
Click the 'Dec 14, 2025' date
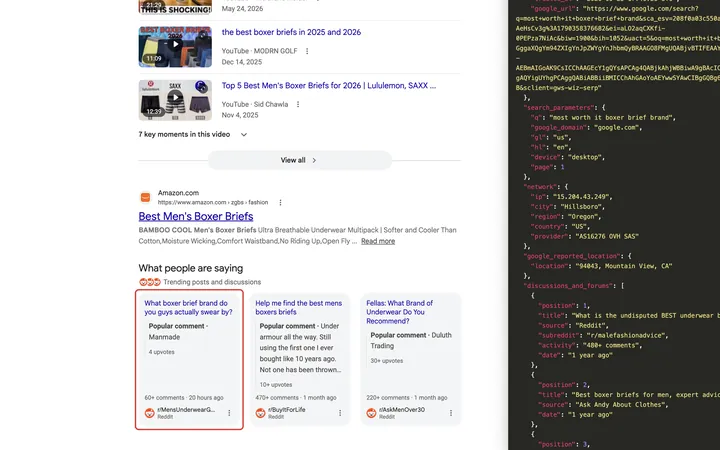click(x=242, y=62)
